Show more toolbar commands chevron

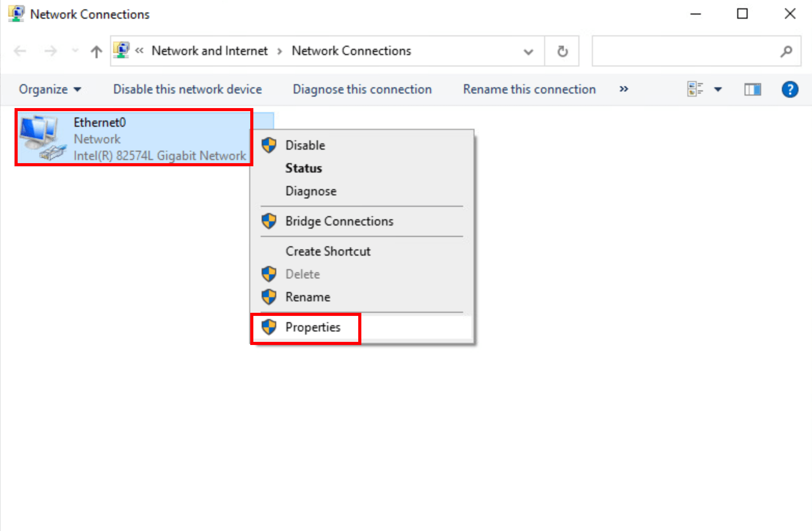point(624,89)
